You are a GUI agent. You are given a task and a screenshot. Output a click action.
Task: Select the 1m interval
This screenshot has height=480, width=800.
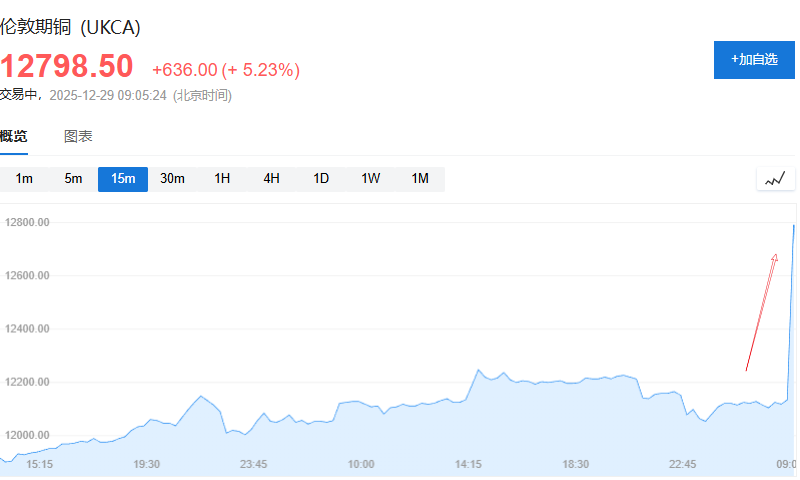pos(24,179)
